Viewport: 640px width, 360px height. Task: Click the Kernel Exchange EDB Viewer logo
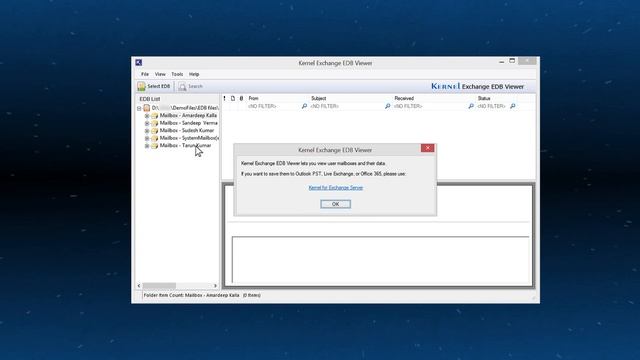point(478,87)
